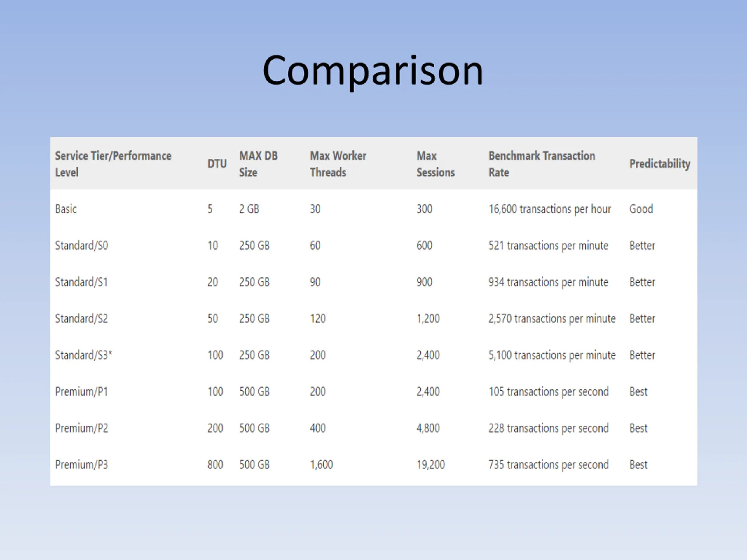Screen dimensions: 747x560
Task: Select '735 transactions per second' cell
Action: click(x=548, y=465)
